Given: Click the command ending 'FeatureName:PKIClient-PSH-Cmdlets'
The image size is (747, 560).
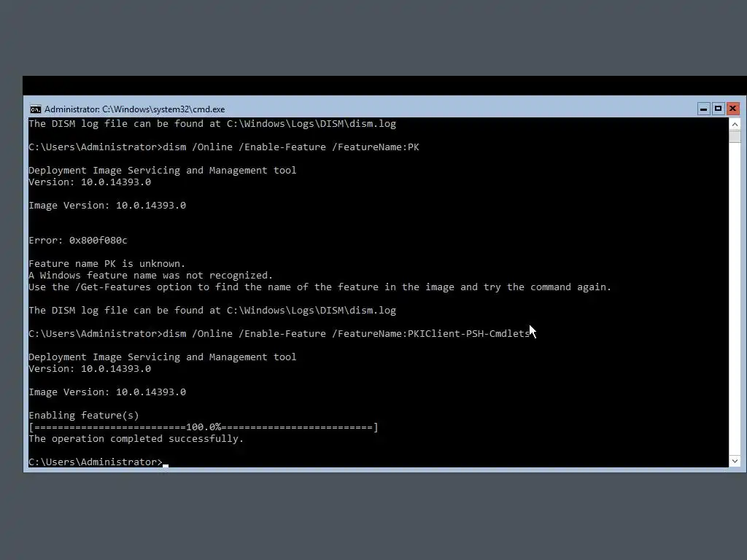Looking at the screenshot, I should 279,334.
